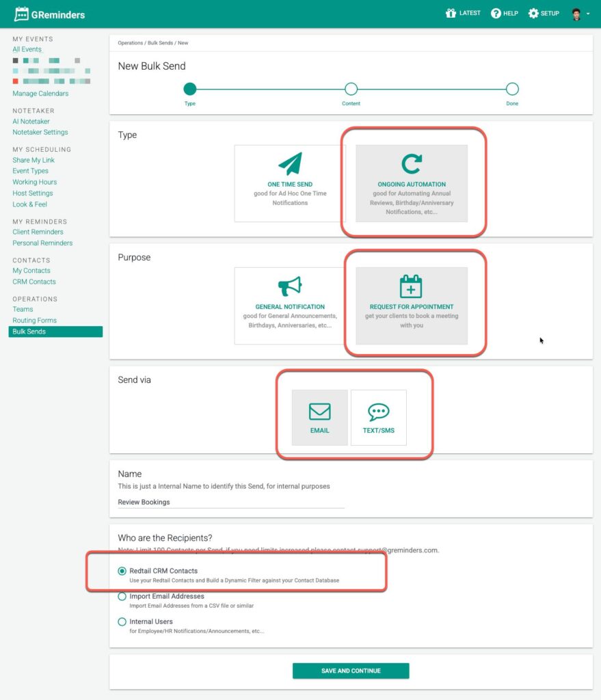Screen dimensions: 601x700
Task: Choose the Email envelope icon
Action: [x=319, y=412]
